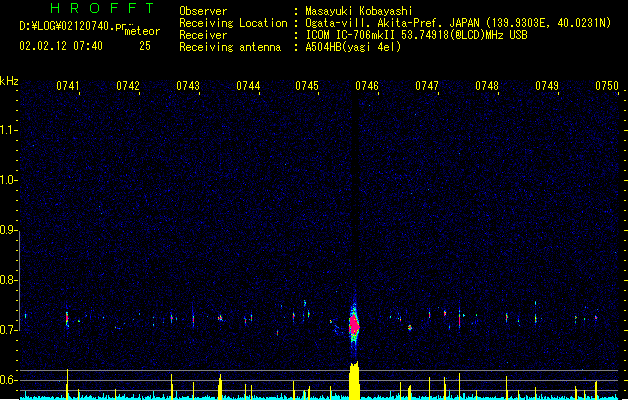Viewport: 629px width, 400px height.
Task: Click the 0746 time marker
Action: 367,86
